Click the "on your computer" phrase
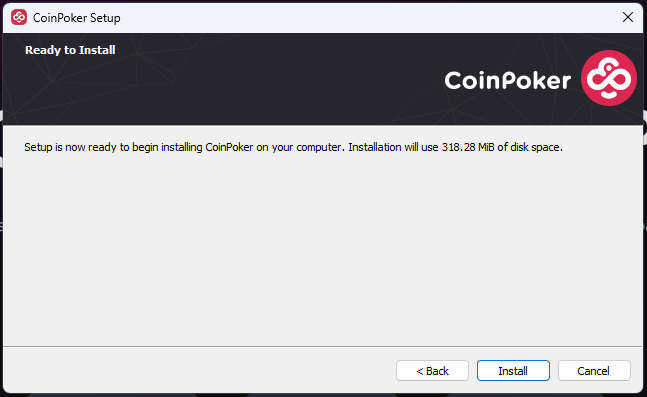This screenshot has height=397, width=647. click(300, 147)
